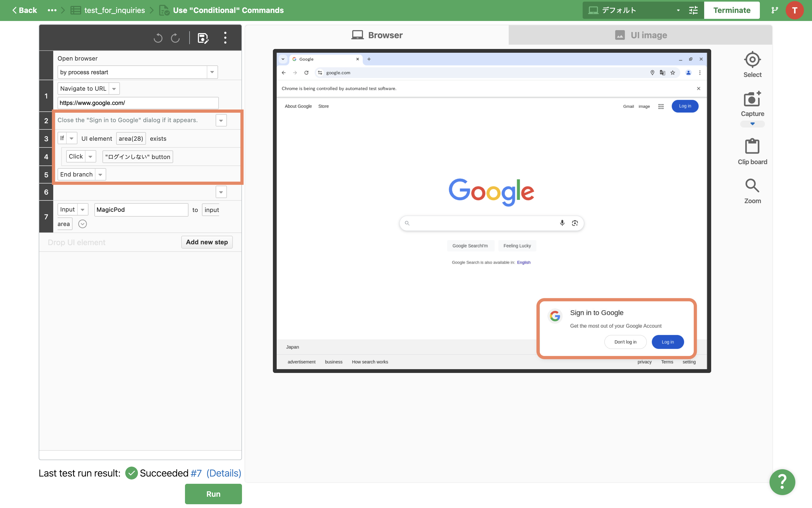Open the privacy footer link
The width and height of the screenshot is (812, 508).
(644, 362)
